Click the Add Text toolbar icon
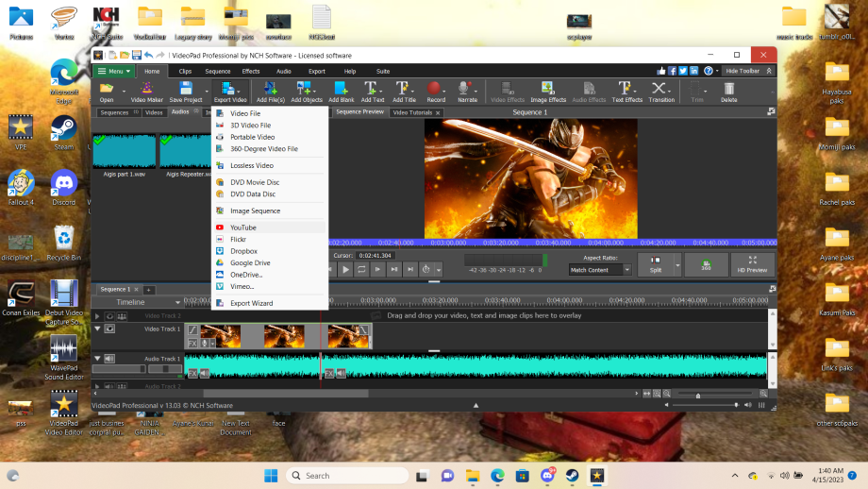 coord(372,92)
